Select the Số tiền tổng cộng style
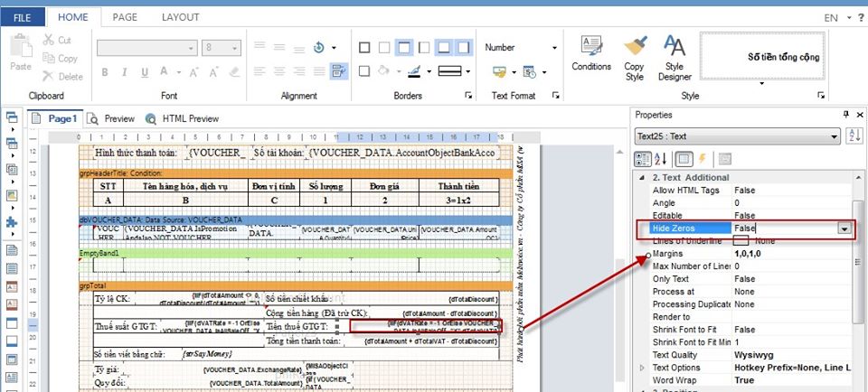Screen dimensions: 868x392 pos(762,56)
